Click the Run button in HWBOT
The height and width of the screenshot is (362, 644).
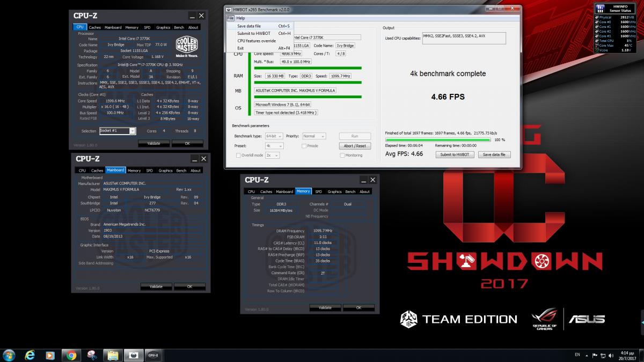point(355,136)
